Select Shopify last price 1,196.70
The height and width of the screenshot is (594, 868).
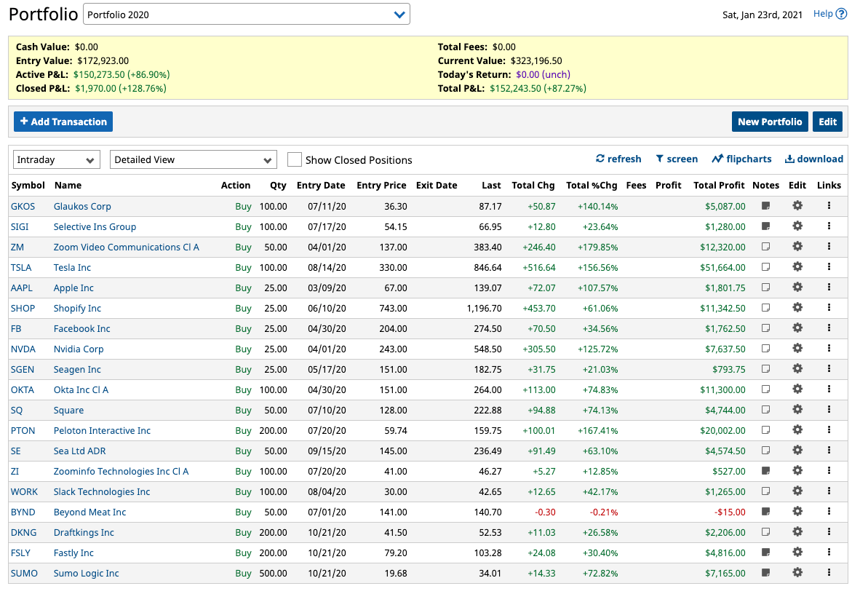(x=484, y=308)
